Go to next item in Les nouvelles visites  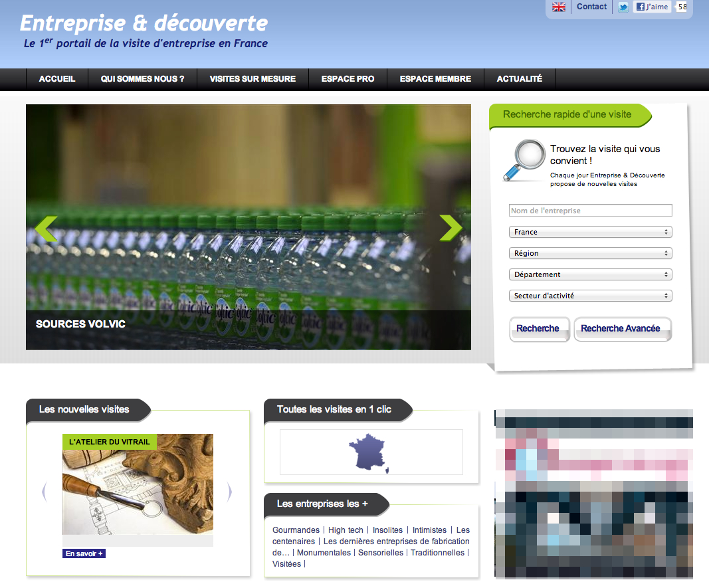230,491
